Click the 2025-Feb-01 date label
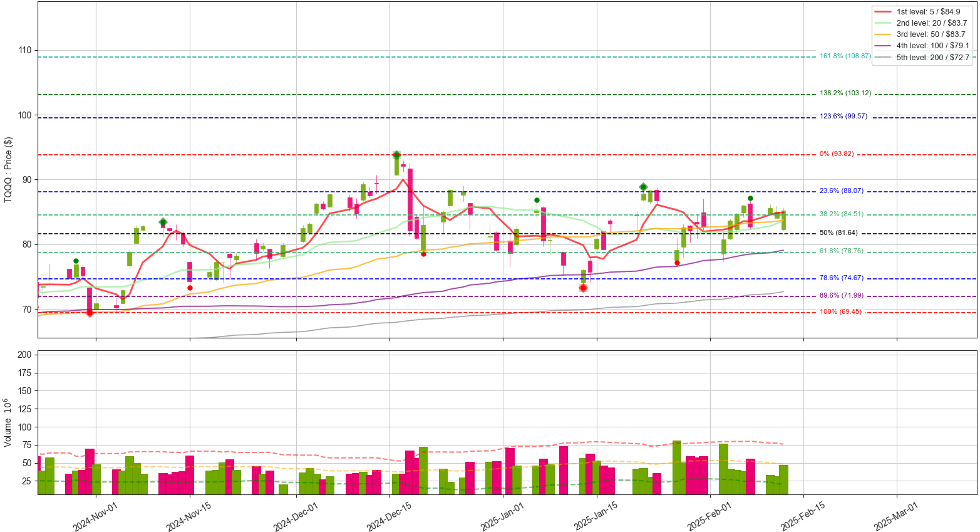Viewport: 980px width, 532px height. click(709, 516)
